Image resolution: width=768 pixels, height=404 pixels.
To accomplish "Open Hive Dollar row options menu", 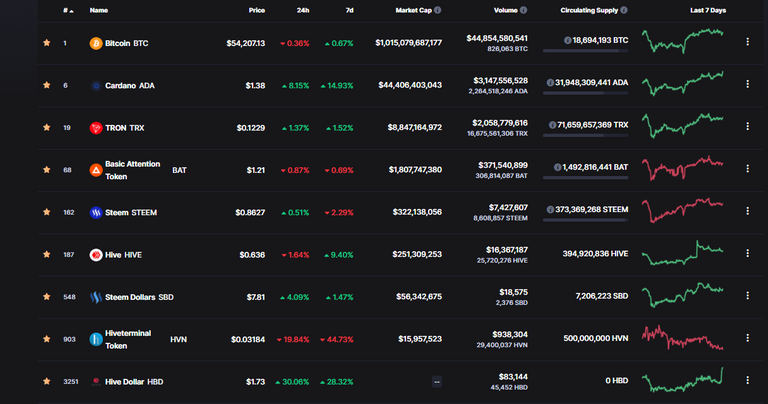I will tap(747, 380).
